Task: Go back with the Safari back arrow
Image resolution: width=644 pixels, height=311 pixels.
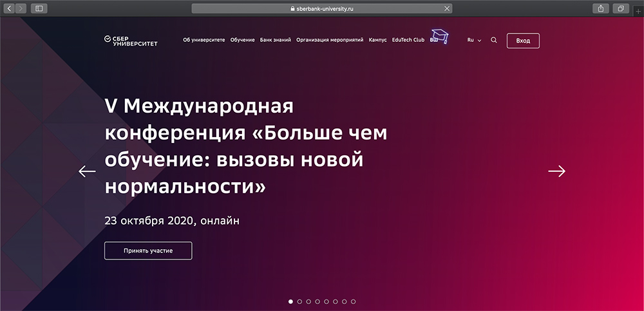Action: pyautogui.click(x=9, y=8)
